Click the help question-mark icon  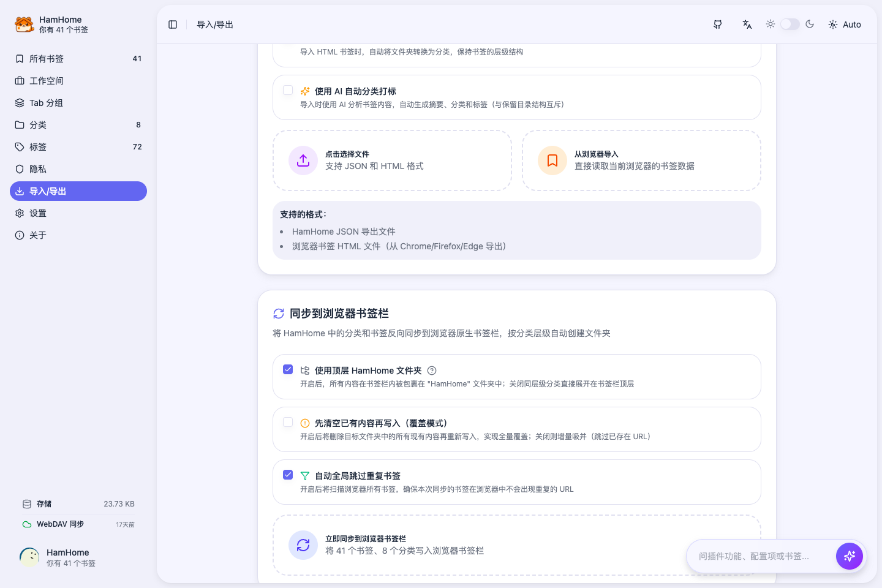pos(432,371)
